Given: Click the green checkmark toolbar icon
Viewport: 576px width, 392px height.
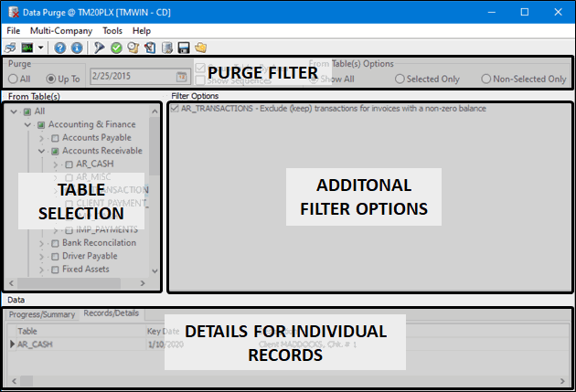Looking at the screenshot, I should [x=116, y=48].
